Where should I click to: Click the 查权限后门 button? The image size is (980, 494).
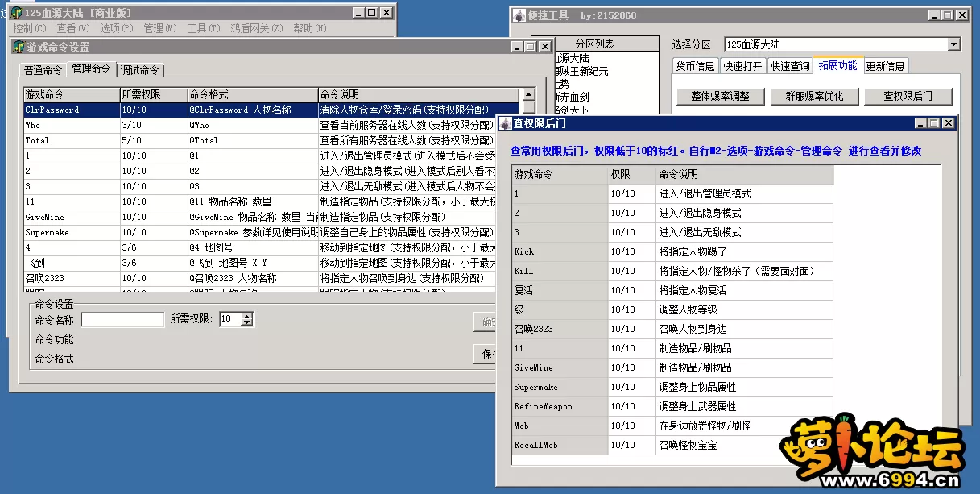(908, 96)
